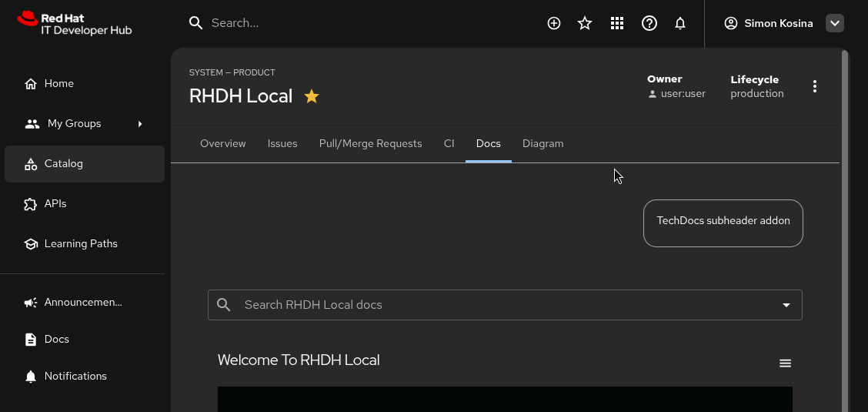The height and width of the screenshot is (412, 868).
Task: Click the Red Hat Developer Hub logo
Action: [75, 23]
